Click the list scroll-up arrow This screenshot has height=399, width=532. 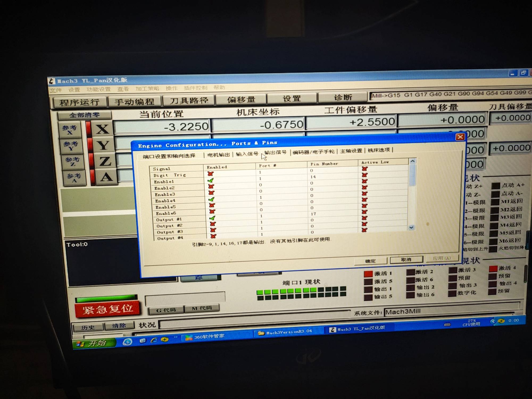pyautogui.click(x=412, y=161)
